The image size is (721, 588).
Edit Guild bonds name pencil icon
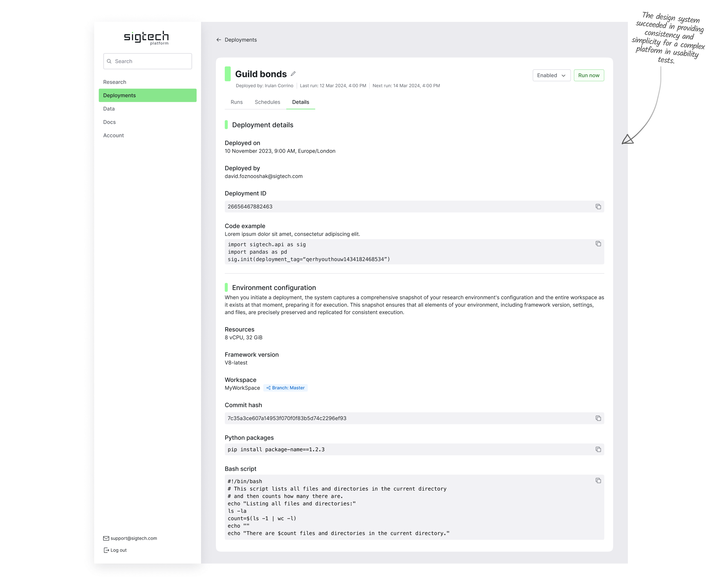(293, 74)
